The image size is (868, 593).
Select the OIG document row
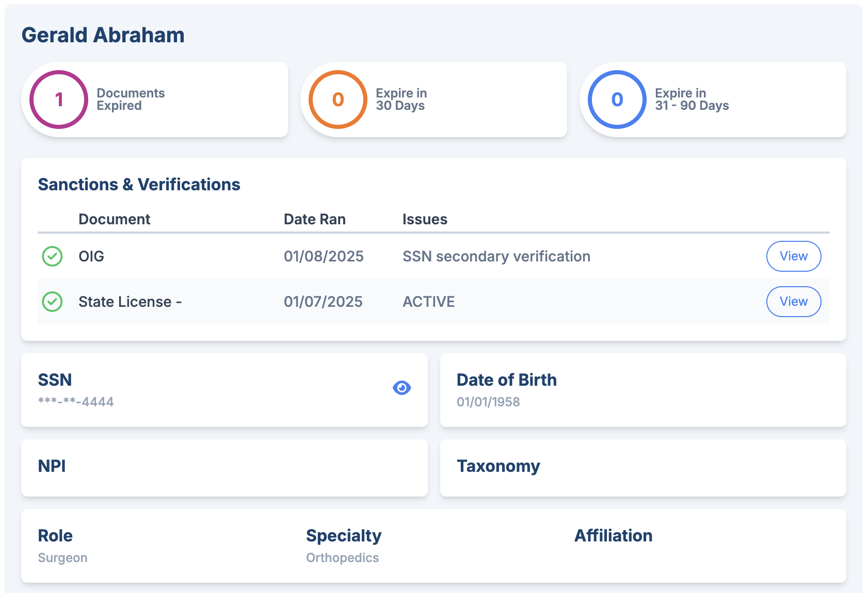coord(433,256)
